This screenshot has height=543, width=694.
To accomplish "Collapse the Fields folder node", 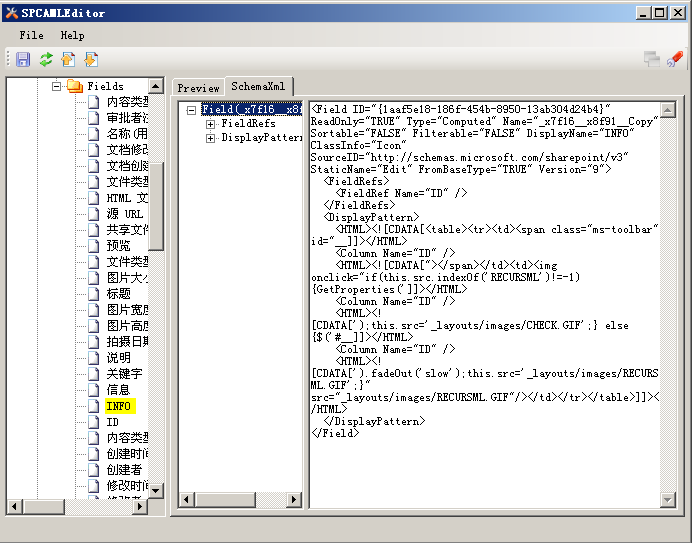I will 56,86.
